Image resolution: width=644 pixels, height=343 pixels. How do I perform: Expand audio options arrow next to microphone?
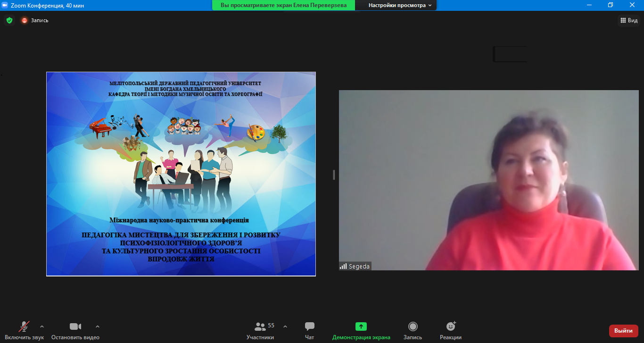(x=42, y=326)
